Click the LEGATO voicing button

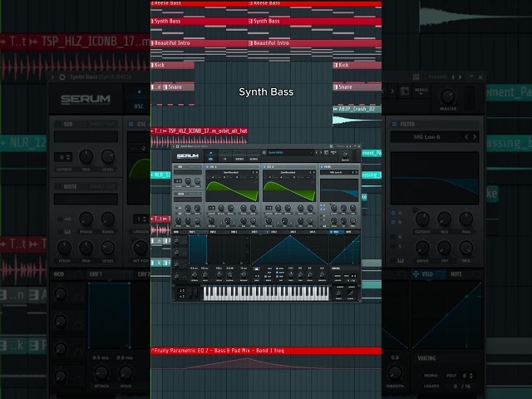(338, 281)
